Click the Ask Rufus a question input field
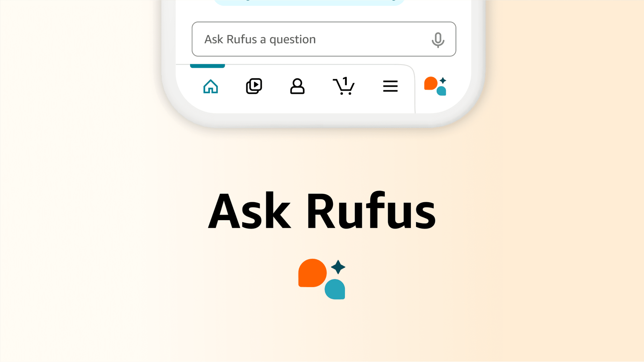The width and height of the screenshot is (644, 362). pos(322,39)
